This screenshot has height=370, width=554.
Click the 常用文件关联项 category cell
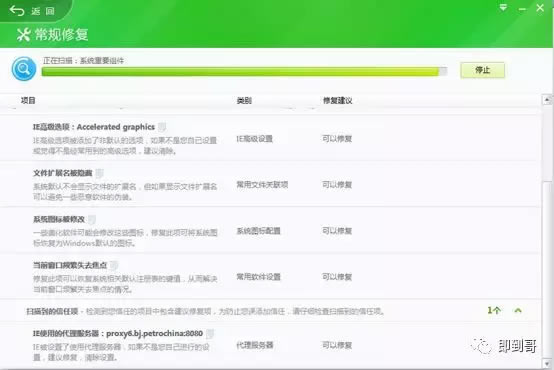[262, 184]
